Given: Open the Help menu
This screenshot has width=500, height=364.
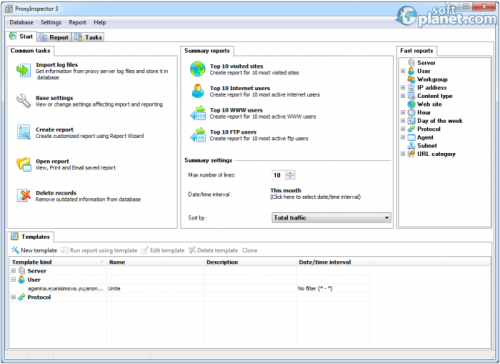Looking at the screenshot, I should coord(100,22).
